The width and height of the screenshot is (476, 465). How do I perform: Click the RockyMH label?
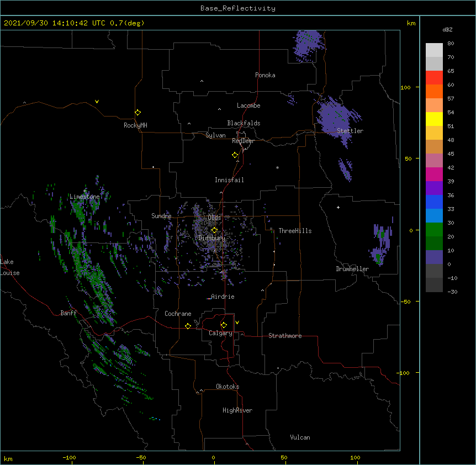pos(135,125)
